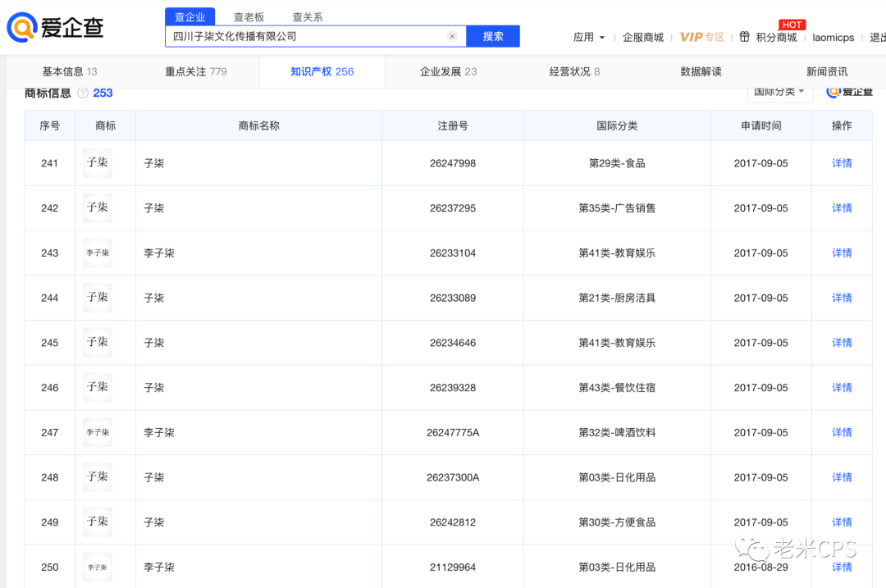Click 第35类-广告销售 classification cell
Screen dimensions: 886x588
point(617,207)
